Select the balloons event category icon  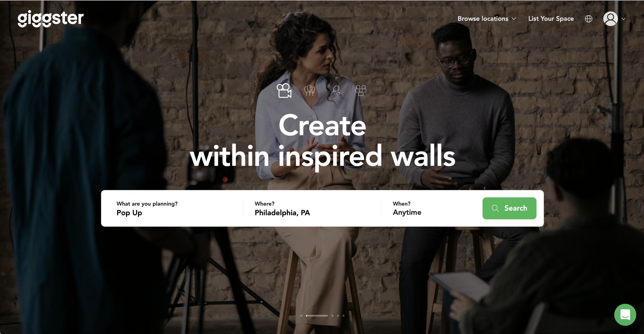click(x=309, y=91)
